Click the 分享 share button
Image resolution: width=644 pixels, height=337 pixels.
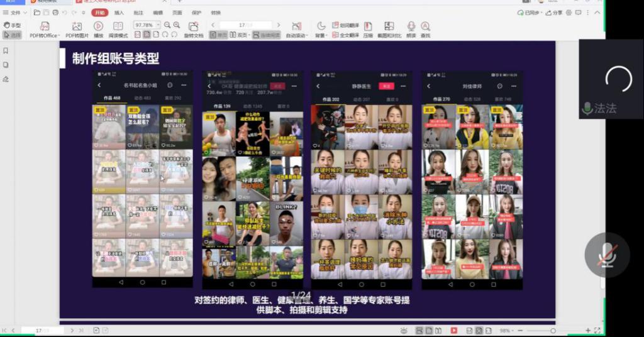pos(555,13)
